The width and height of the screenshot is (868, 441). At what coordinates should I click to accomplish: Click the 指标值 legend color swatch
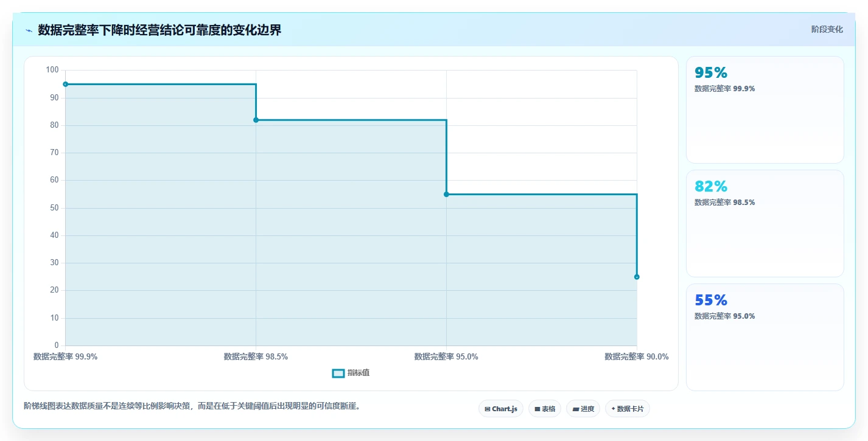338,373
